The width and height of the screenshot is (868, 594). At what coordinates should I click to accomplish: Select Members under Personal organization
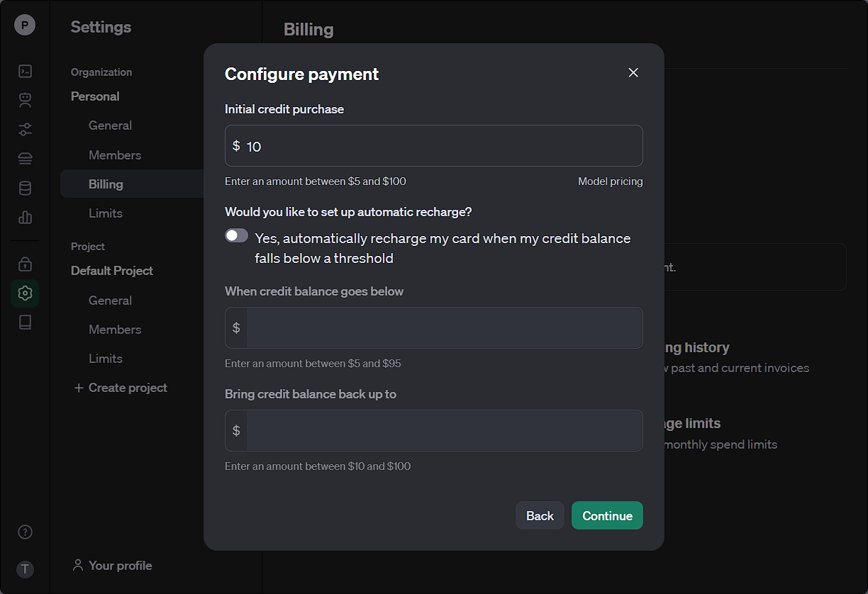[115, 155]
